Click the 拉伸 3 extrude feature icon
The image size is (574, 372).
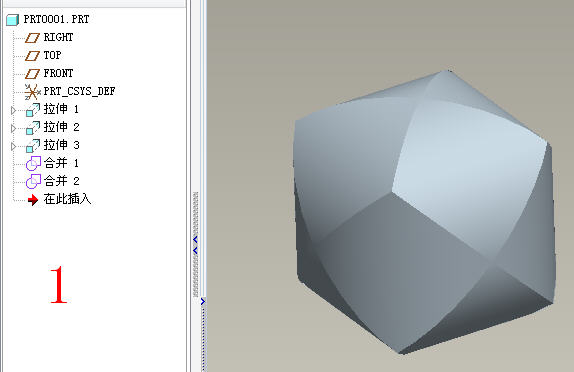[x=33, y=145]
